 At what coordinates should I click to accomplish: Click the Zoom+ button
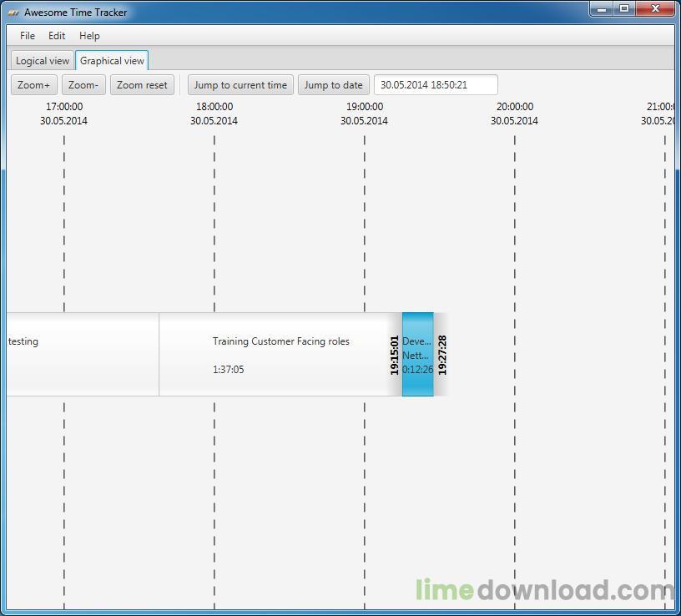[x=34, y=84]
